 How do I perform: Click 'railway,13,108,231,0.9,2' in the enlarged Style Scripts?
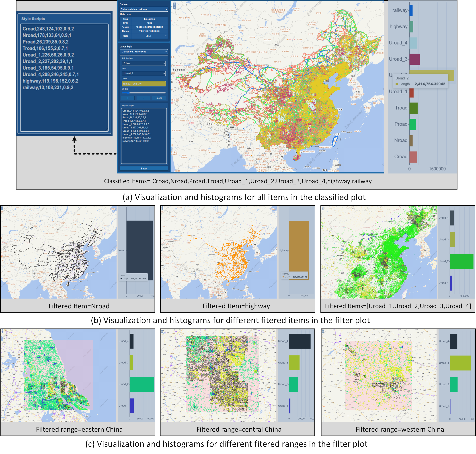(48, 88)
